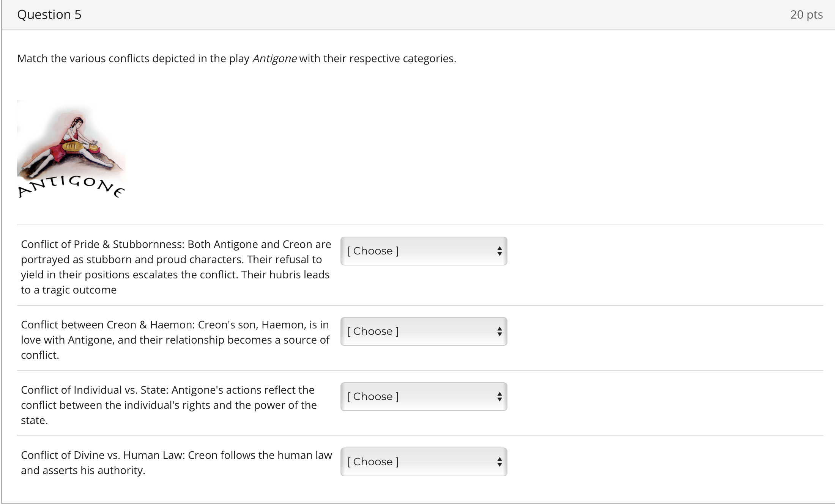This screenshot has height=504, width=835.
Task: Click the Question 5 heading
Action: coord(49,15)
